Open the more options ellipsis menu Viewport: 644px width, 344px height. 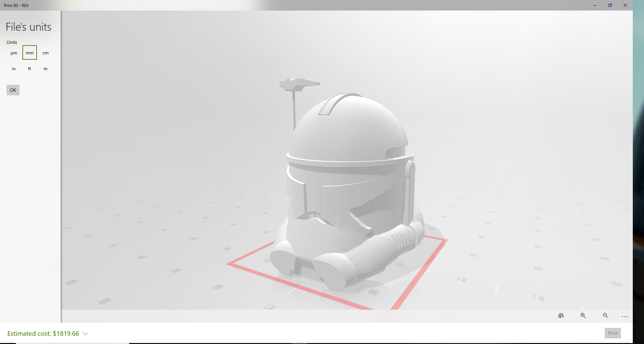(625, 316)
